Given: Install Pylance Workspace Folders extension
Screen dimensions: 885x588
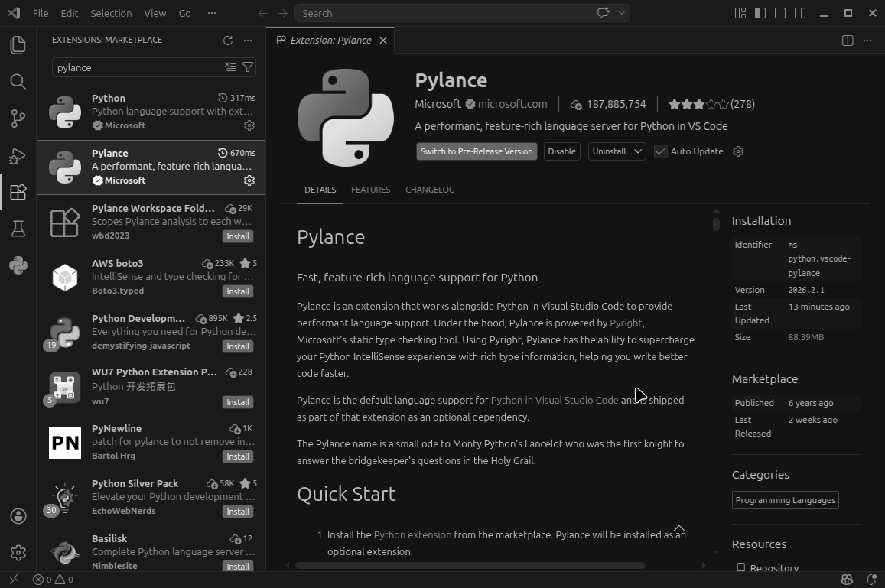Looking at the screenshot, I should (x=238, y=236).
